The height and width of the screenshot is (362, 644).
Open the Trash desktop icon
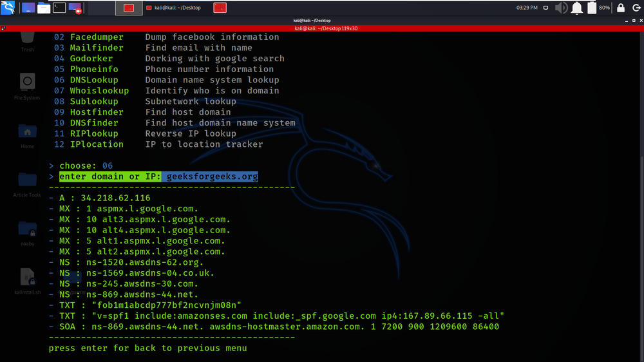pyautogui.click(x=28, y=43)
